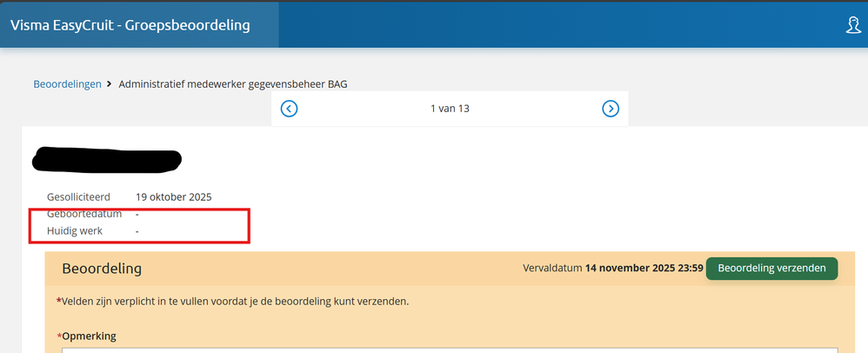Go to next candidate with right arrow

pos(610,109)
